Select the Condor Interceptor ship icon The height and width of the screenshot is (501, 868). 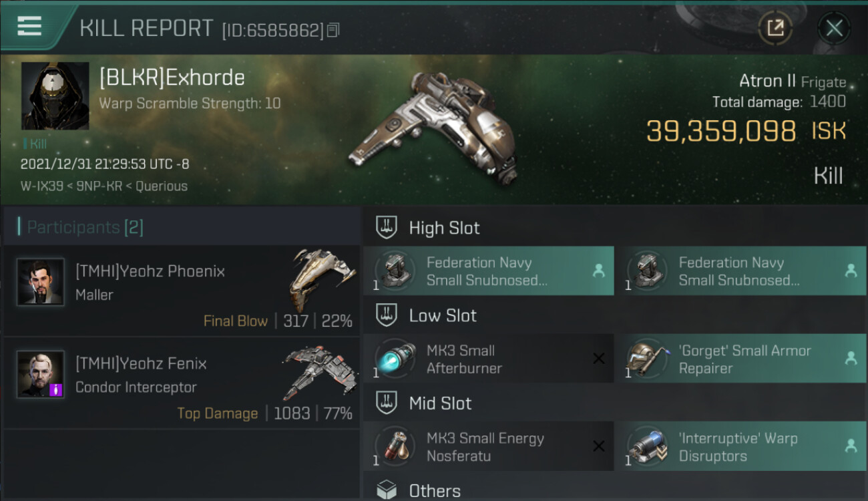click(319, 371)
